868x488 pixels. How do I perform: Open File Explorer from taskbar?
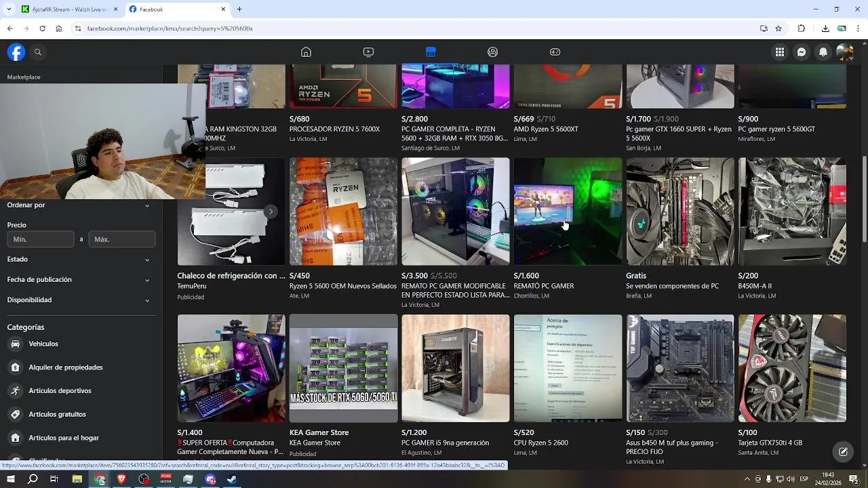[x=77, y=479]
